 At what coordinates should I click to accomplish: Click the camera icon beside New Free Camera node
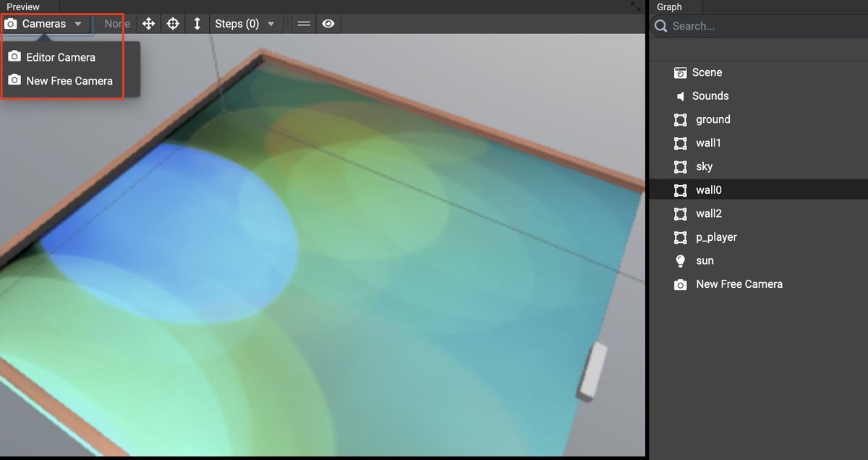pos(680,284)
